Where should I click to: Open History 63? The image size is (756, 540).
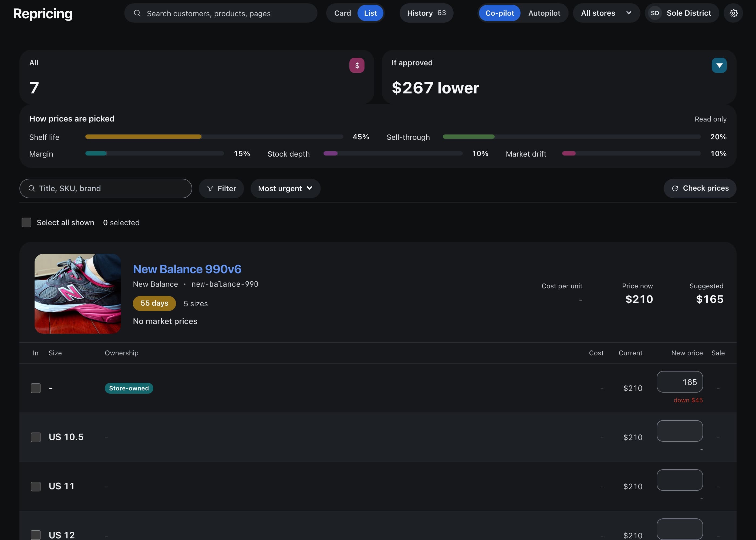click(426, 13)
